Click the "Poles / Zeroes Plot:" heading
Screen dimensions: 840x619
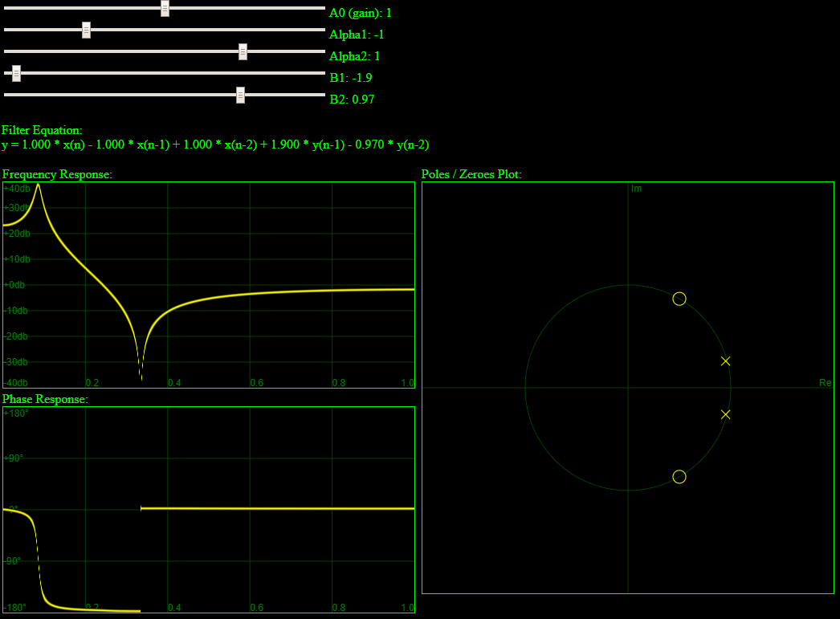coord(471,174)
